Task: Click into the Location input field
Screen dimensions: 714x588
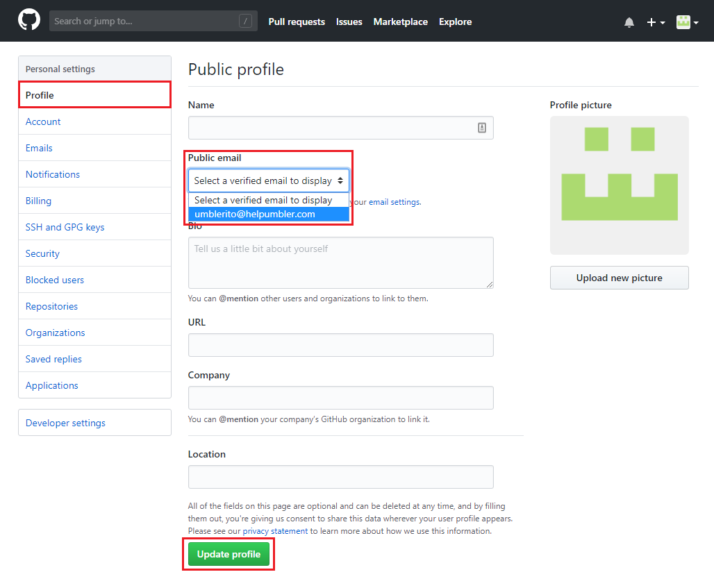Action: [x=340, y=477]
